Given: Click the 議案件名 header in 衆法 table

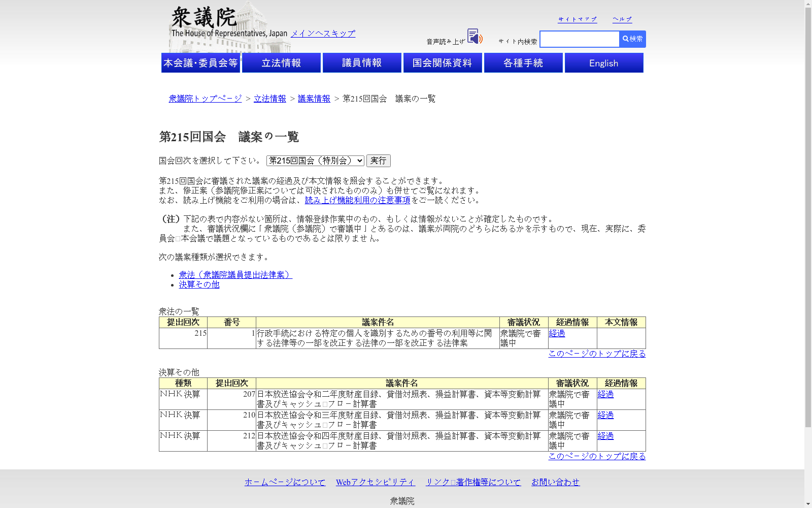Looking at the screenshot, I should [378, 323].
